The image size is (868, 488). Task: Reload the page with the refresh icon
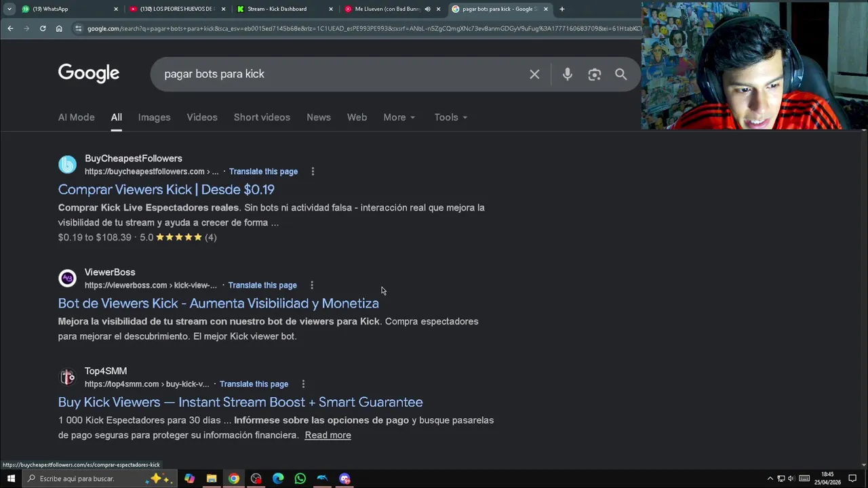(x=43, y=28)
